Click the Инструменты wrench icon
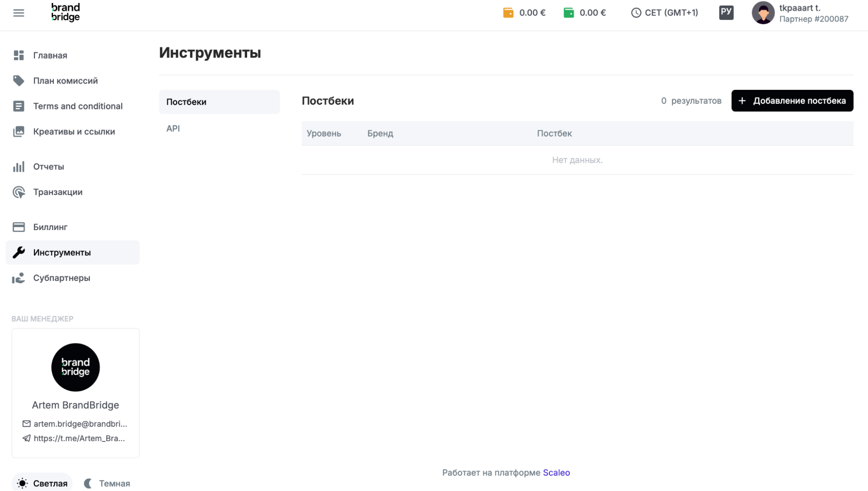Viewport: 868px width, 491px height. (x=19, y=252)
